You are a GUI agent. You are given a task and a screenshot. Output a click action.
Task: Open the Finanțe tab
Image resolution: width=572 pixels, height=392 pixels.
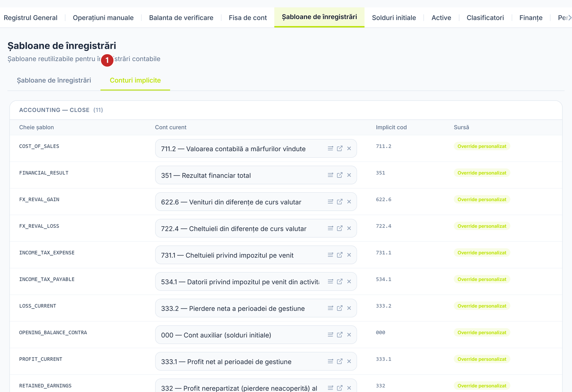tap(531, 18)
